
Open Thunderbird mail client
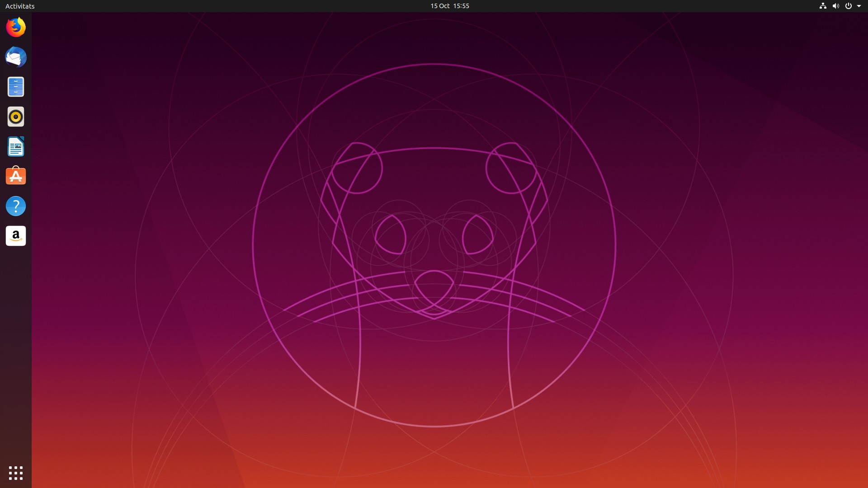tap(16, 57)
